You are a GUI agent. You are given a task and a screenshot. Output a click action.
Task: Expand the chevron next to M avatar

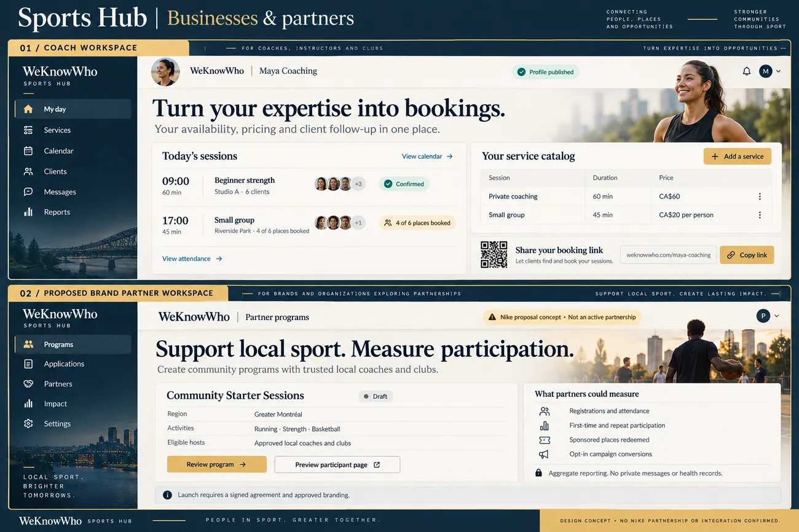[x=778, y=71]
